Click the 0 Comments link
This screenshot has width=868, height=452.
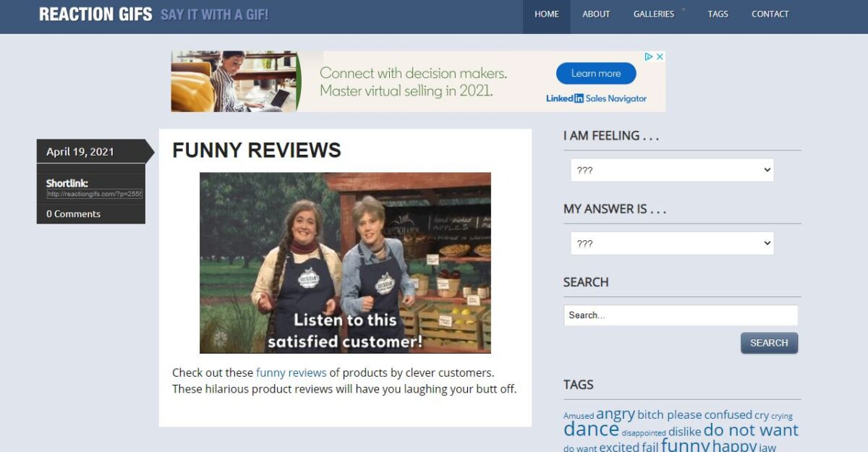[73, 214]
